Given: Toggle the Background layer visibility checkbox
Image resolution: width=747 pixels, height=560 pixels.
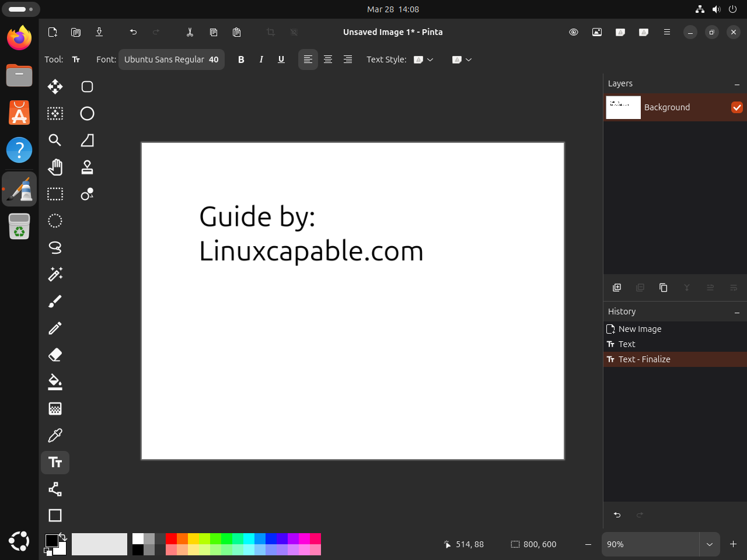Looking at the screenshot, I should (737, 107).
